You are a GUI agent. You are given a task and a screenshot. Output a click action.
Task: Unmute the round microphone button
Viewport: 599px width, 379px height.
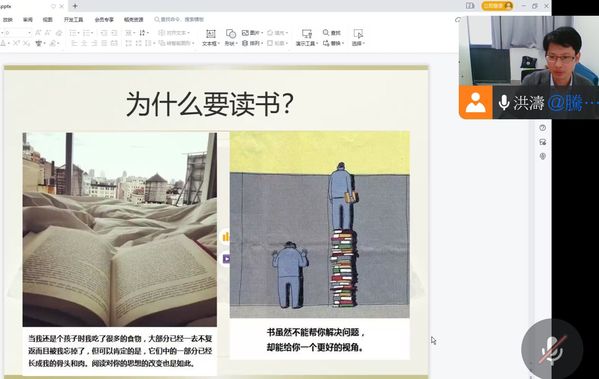click(x=552, y=349)
